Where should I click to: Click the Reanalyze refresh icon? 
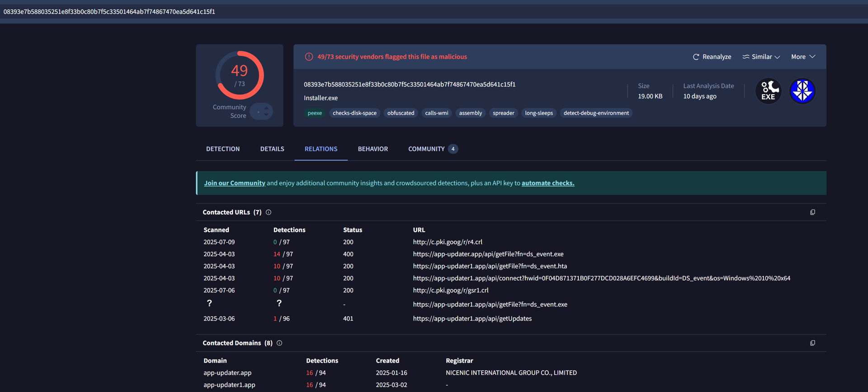[696, 57]
